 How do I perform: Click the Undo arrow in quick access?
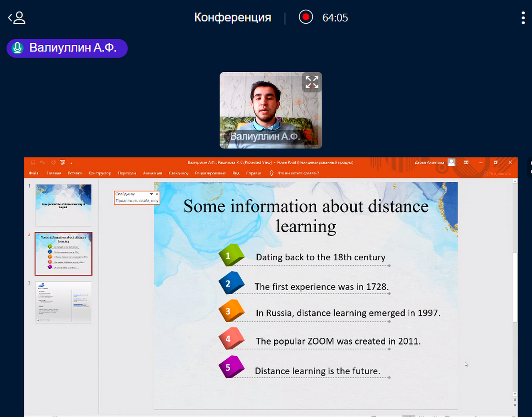coord(42,162)
